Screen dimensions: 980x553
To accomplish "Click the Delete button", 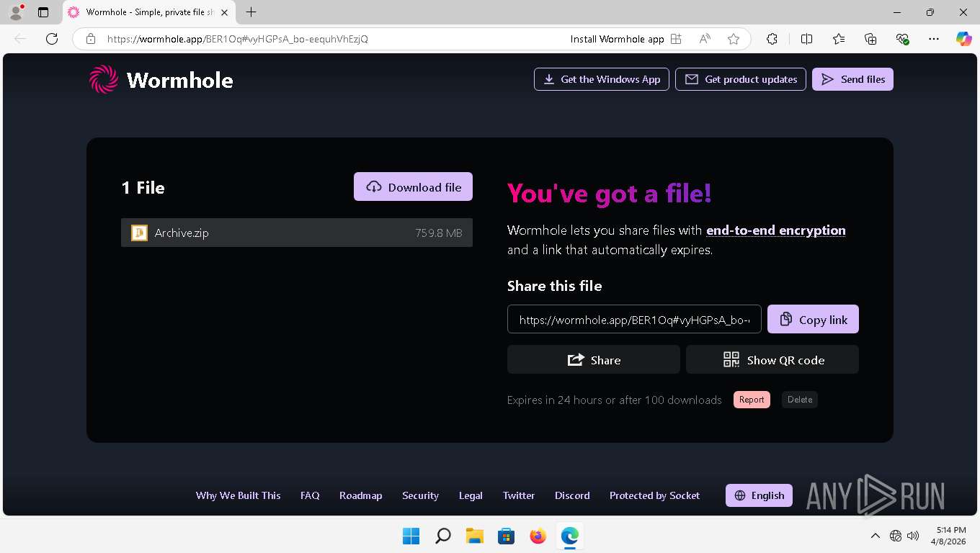I will pos(800,400).
